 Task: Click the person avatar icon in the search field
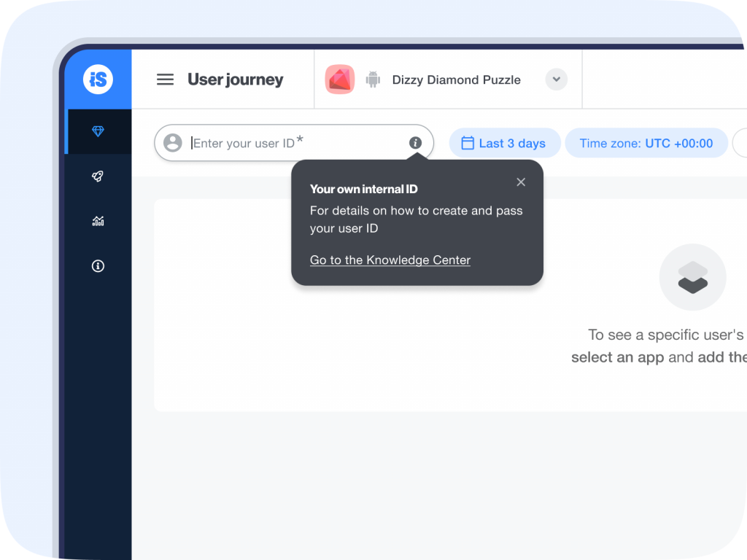tap(172, 143)
